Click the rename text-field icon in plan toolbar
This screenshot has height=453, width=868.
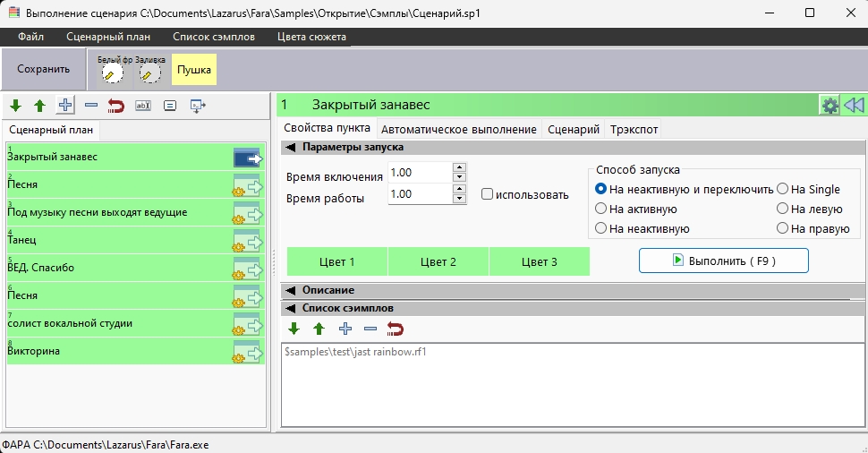pyautogui.click(x=143, y=106)
